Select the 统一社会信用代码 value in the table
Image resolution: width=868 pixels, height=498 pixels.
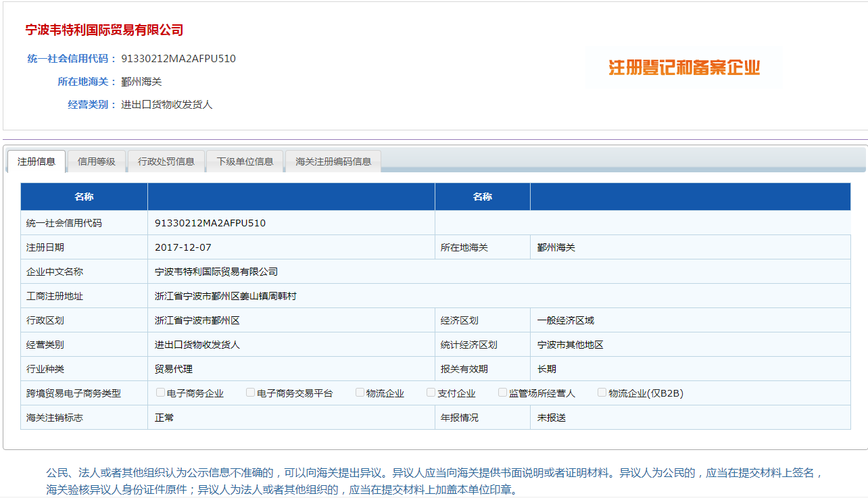[x=210, y=222]
